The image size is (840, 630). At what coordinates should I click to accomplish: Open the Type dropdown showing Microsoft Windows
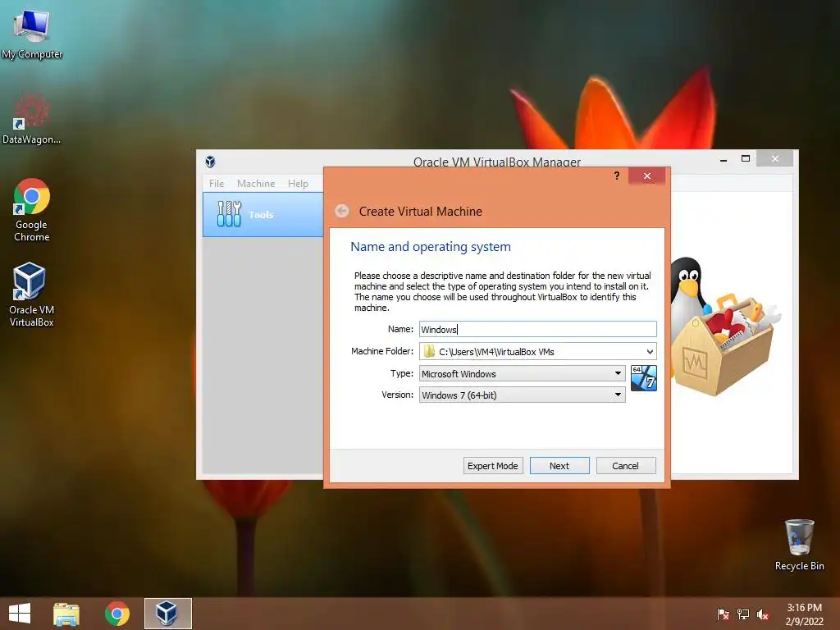522,373
